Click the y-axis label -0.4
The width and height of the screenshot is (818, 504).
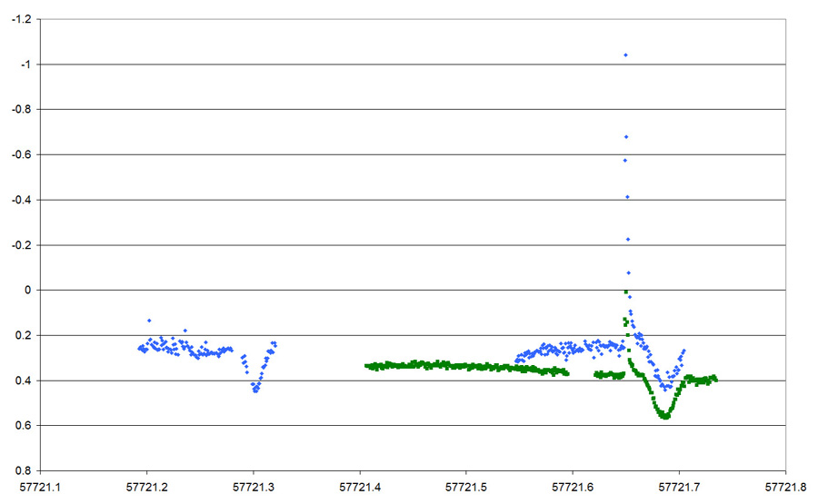click(22, 200)
